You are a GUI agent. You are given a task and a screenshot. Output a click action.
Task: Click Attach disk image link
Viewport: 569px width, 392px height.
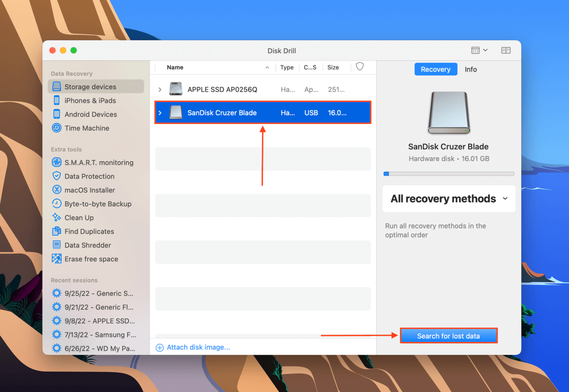[198, 347]
